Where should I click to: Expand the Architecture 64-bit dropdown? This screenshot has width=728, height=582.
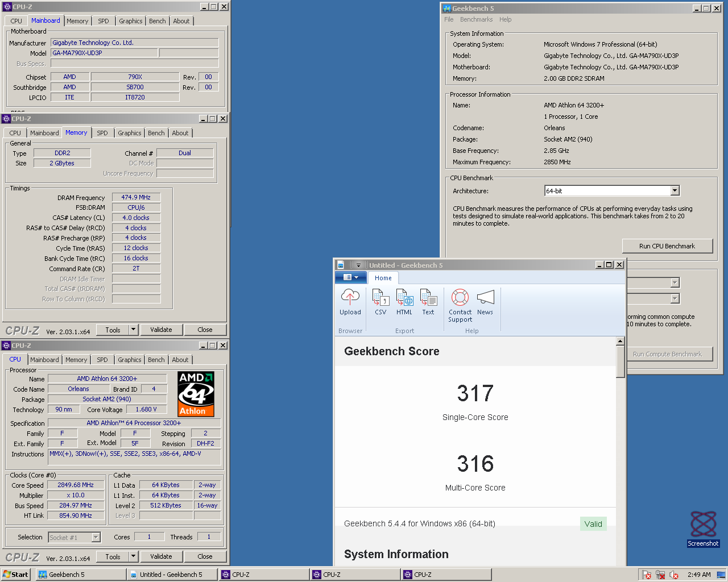coord(675,191)
